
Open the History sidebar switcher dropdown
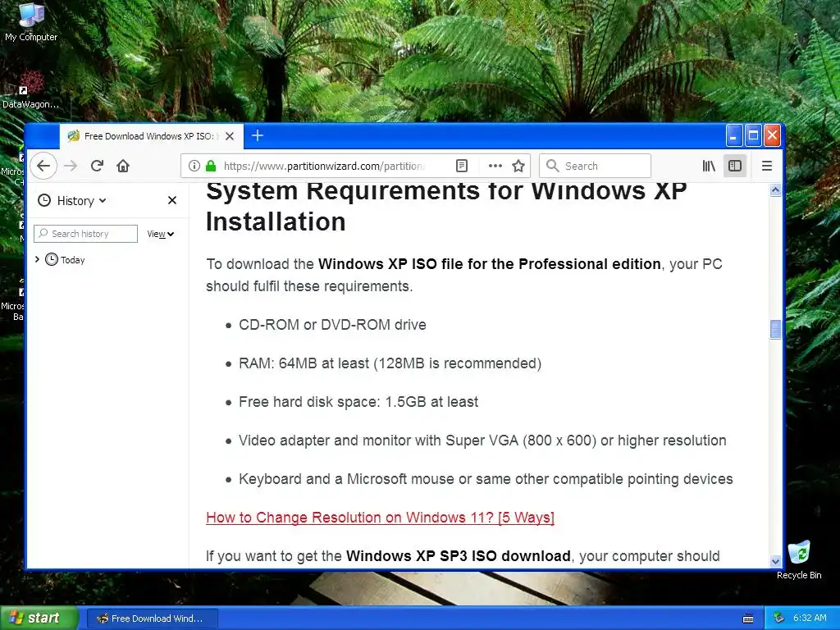72,201
